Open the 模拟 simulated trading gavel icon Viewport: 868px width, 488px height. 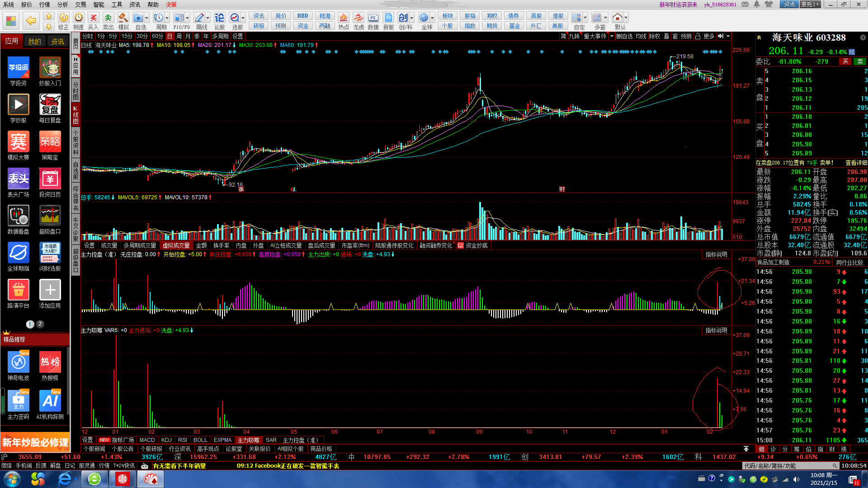(x=123, y=18)
